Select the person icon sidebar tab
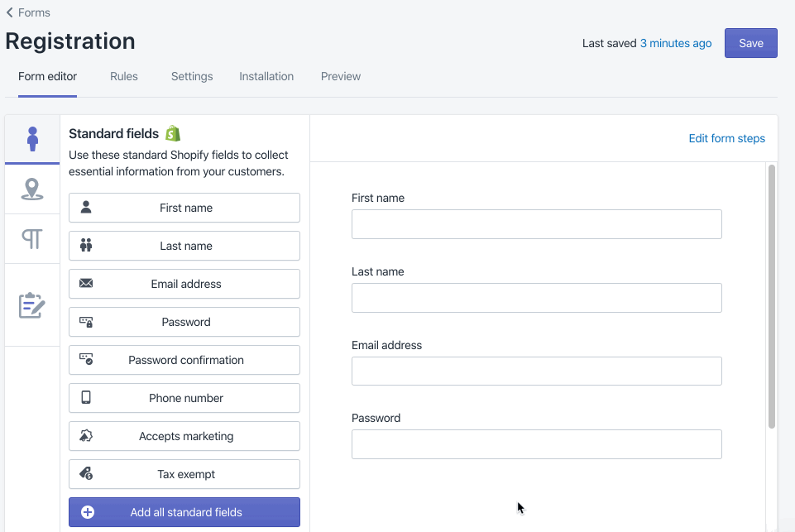 point(32,139)
